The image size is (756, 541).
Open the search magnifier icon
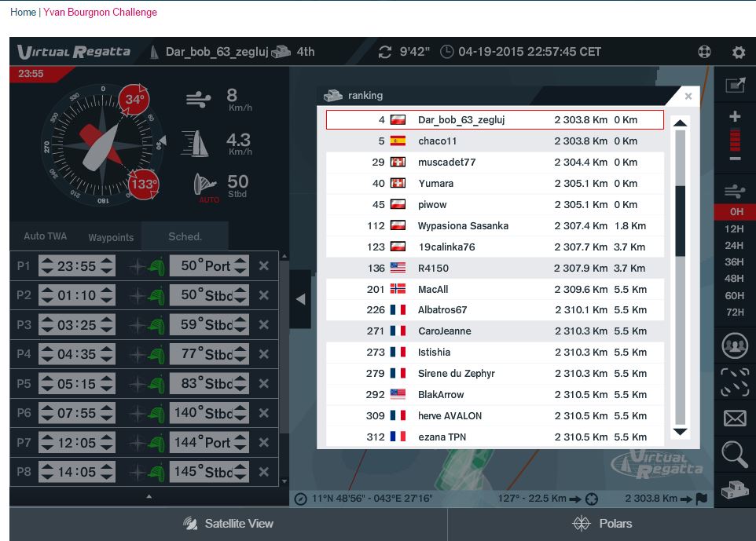pos(735,455)
